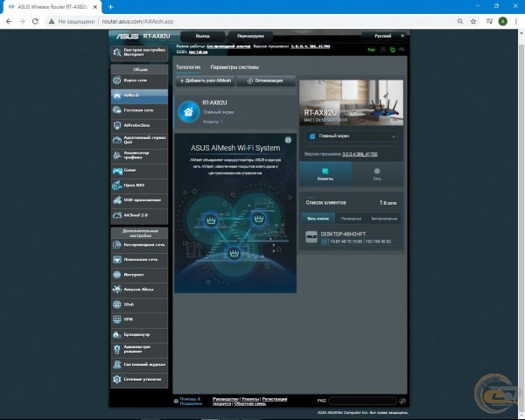Expand the Главный экран location dropdown
The image size is (525, 420).
coord(351,136)
